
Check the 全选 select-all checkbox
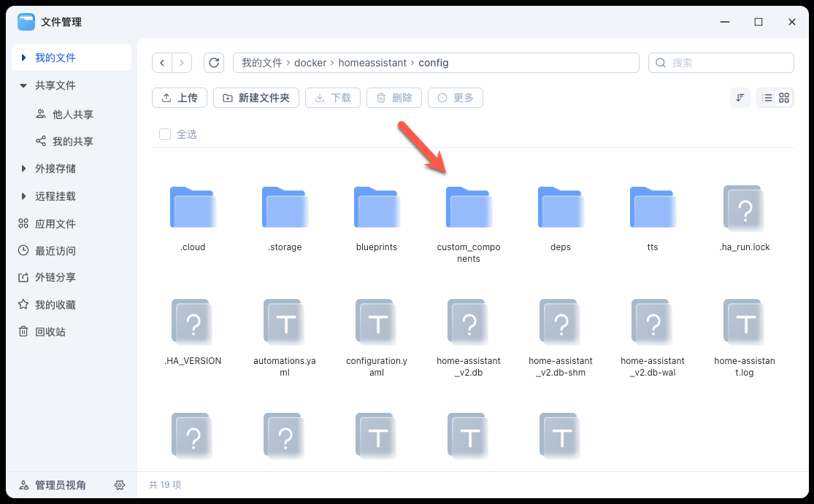point(164,133)
